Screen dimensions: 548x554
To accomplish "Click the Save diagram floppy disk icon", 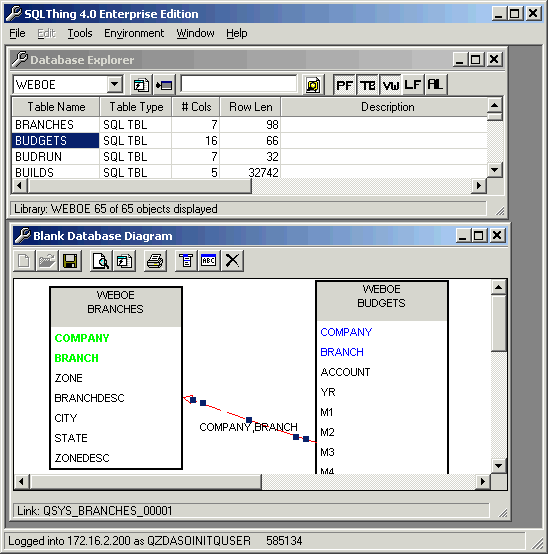I will click(70, 261).
